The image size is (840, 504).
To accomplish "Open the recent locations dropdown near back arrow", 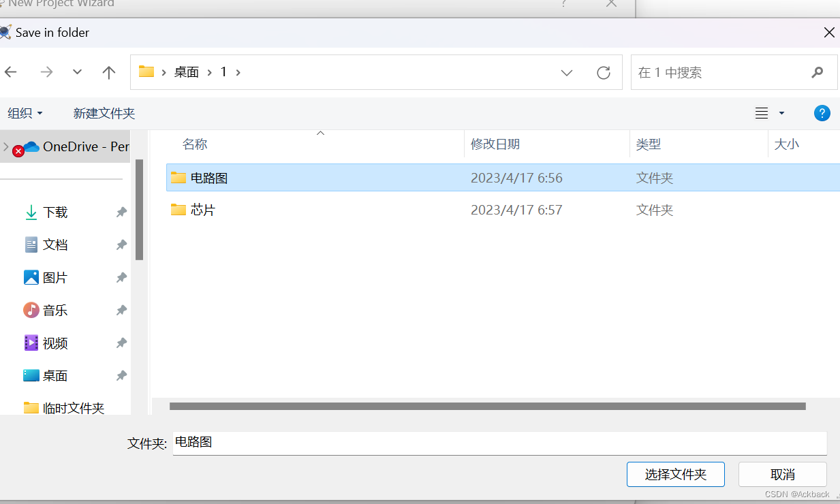I will pyautogui.click(x=77, y=72).
